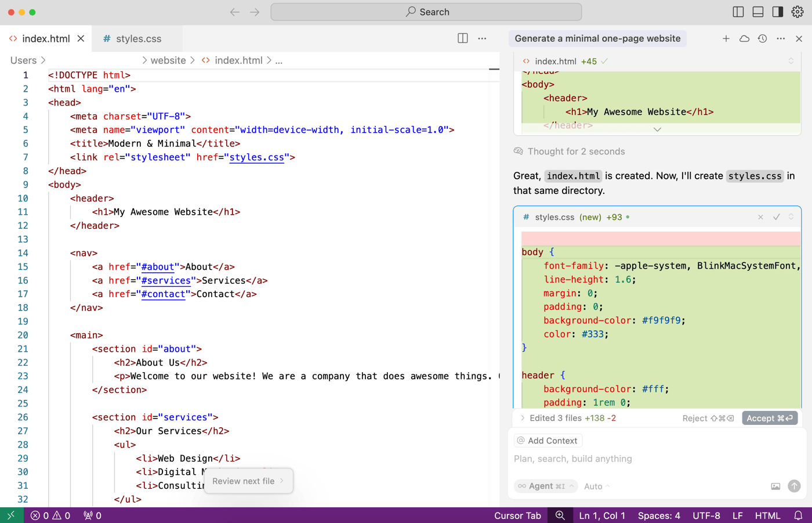812x523 pixels.
Task: Close the index.html tab
Action: tap(81, 38)
